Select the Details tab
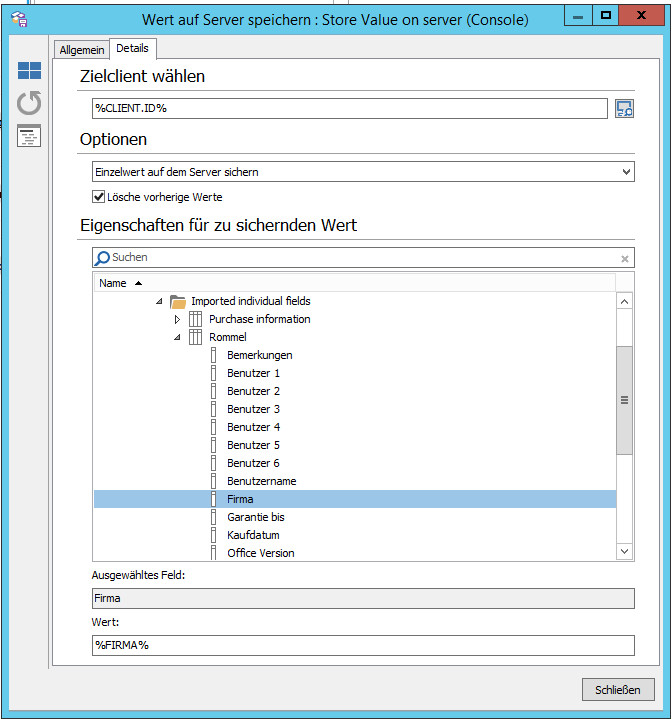 click(x=132, y=48)
